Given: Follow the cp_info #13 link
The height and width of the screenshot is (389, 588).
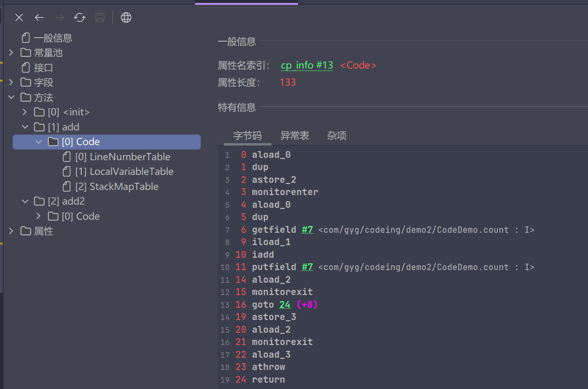Looking at the screenshot, I should click(307, 65).
